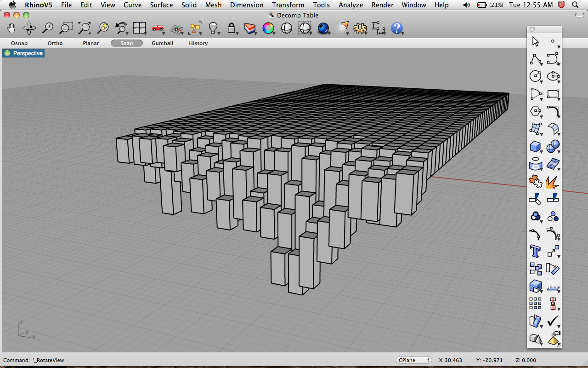
Task: Click the volume icon in menu bar
Action: click(x=467, y=5)
